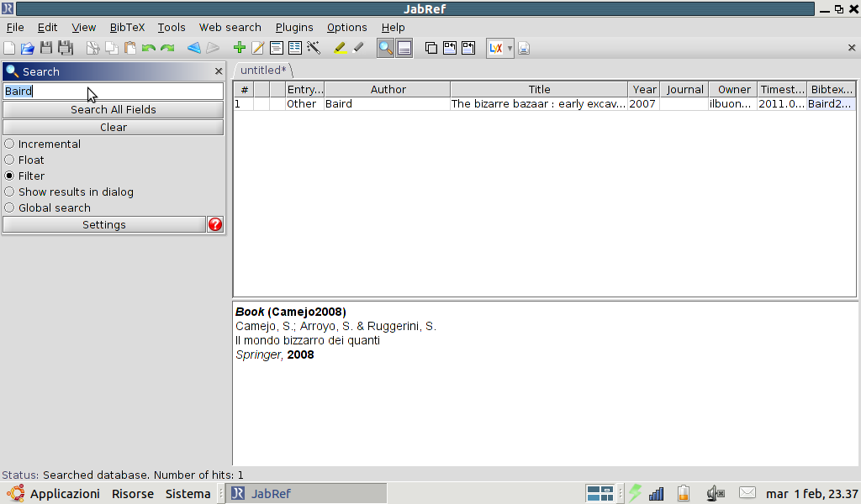Open dropdown arrow next to LyX icon
This screenshot has width=861, height=504.
click(x=510, y=48)
